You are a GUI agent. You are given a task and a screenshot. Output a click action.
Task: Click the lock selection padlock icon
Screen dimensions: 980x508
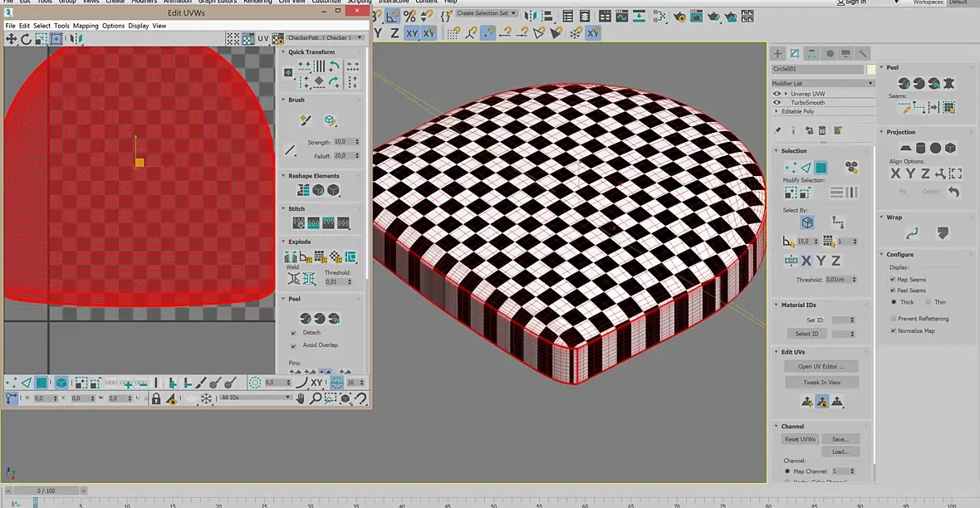155,399
